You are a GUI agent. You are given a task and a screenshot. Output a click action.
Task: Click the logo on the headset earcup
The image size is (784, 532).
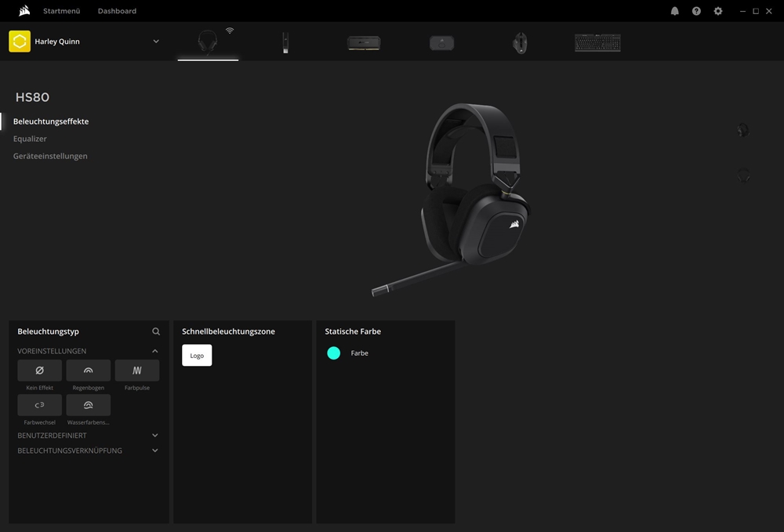514,224
